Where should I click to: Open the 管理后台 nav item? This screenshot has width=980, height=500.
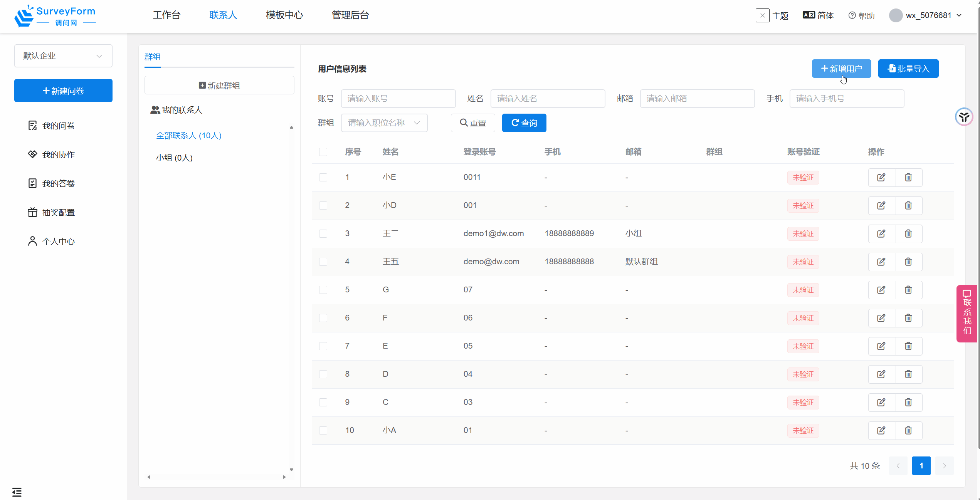[350, 15]
